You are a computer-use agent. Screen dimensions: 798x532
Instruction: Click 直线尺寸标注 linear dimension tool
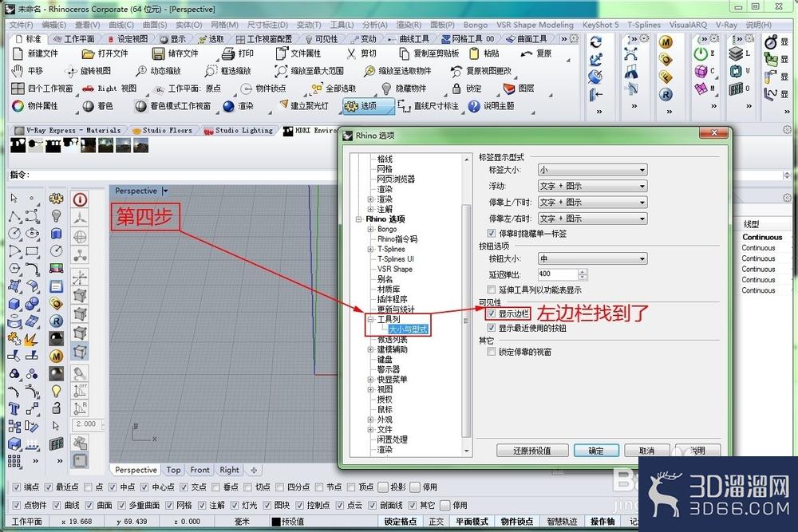404,106
